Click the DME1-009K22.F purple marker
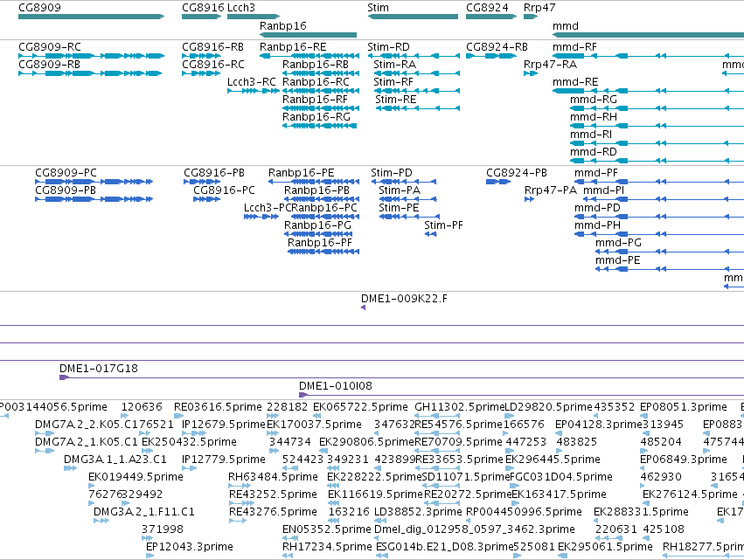Screen dimensions: 744x560 [x=363, y=308]
